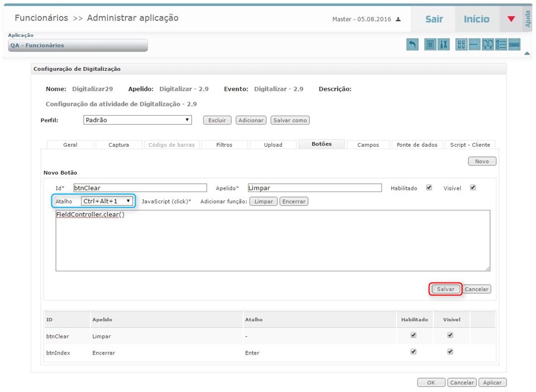Click the undo arrow icon in the toolbar
Screen dimensions: 536x392
click(412, 44)
